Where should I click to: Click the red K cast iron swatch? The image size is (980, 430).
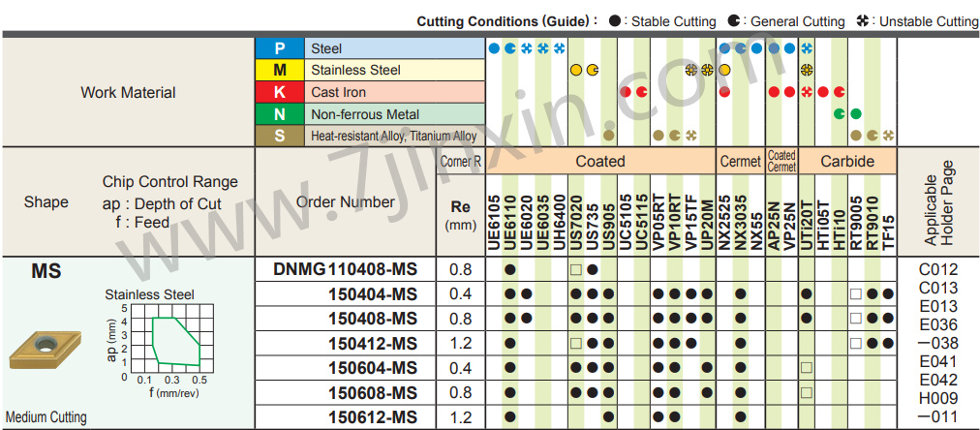point(279,92)
